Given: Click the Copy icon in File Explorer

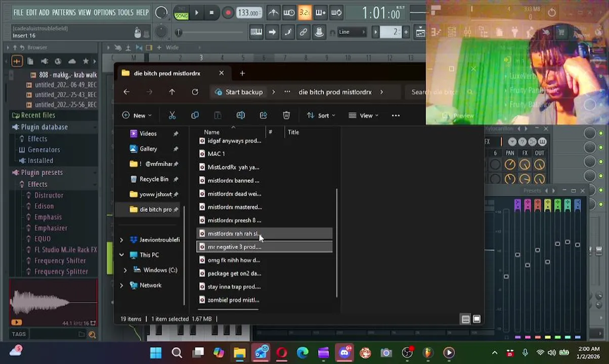Looking at the screenshot, I should pyautogui.click(x=195, y=115).
